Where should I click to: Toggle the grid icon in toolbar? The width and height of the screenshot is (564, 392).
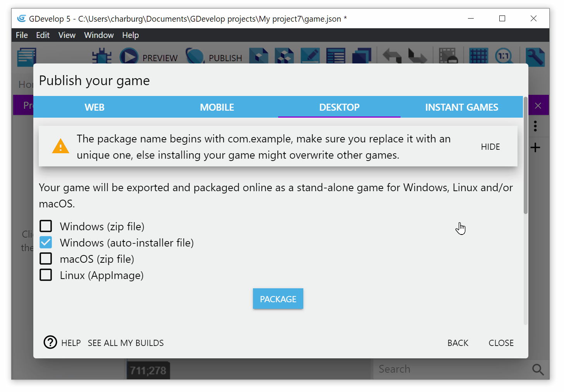478,56
